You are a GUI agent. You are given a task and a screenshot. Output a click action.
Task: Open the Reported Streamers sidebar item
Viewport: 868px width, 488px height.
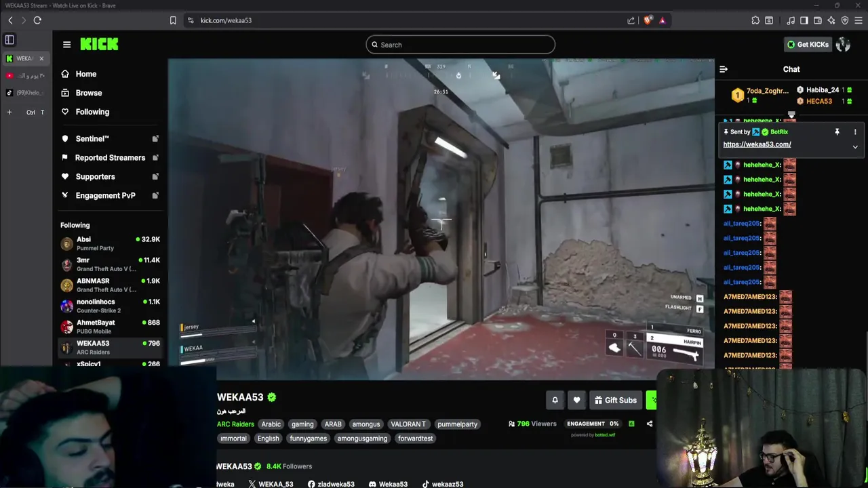111,158
